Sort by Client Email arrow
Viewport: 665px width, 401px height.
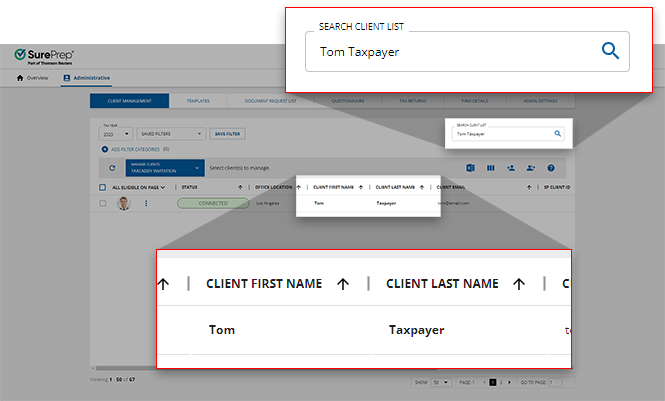tap(529, 187)
